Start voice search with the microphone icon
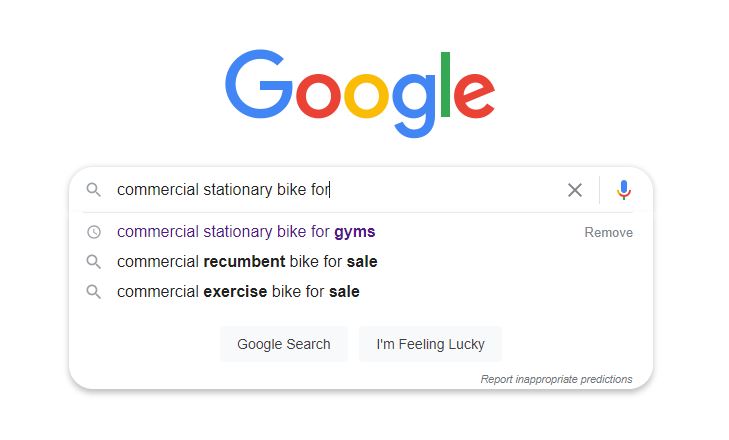729x440 pixels. coord(624,190)
